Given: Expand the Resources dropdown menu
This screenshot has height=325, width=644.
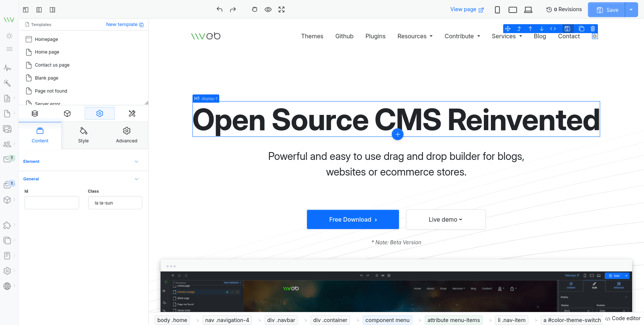Looking at the screenshot, I should pos(415,36).
